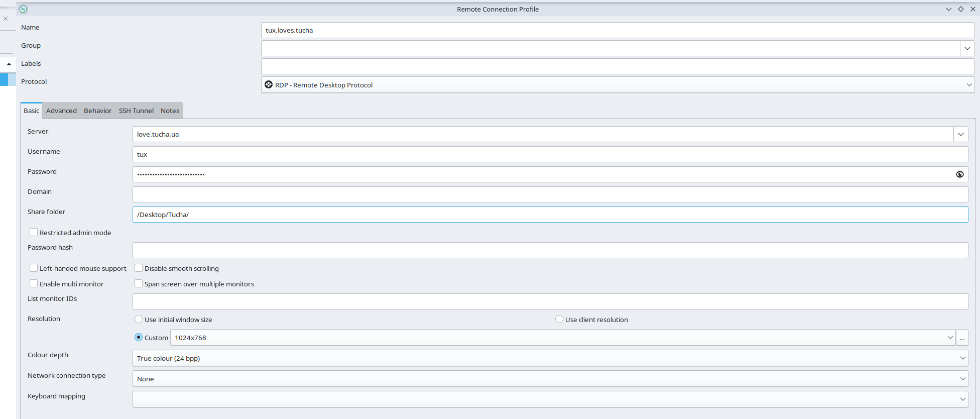Open custom resolution editor ellipsis button
Viewport: 980px width, 419px height.
(961, 338)
